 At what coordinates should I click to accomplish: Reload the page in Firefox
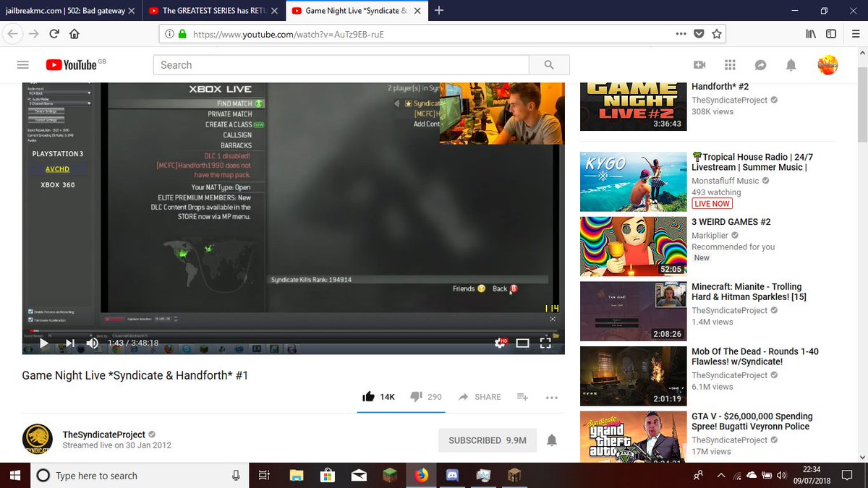coord(54,33)
